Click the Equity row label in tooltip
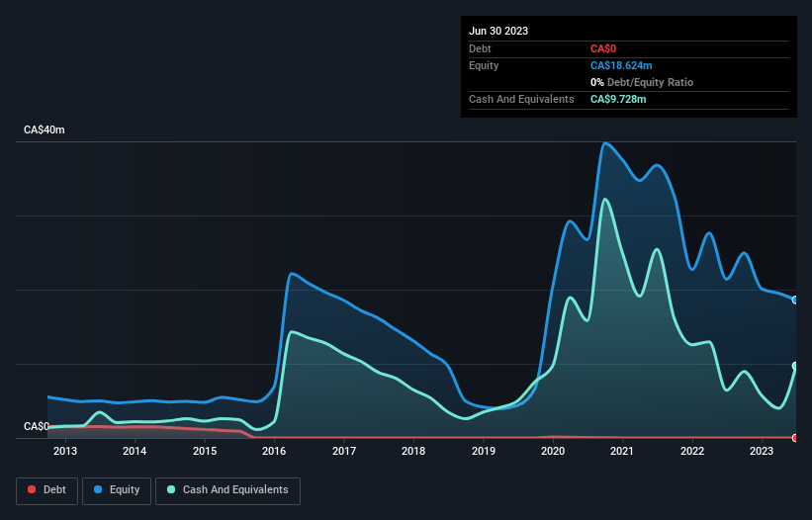Screen dimensions: 812x520 point(484,65)
